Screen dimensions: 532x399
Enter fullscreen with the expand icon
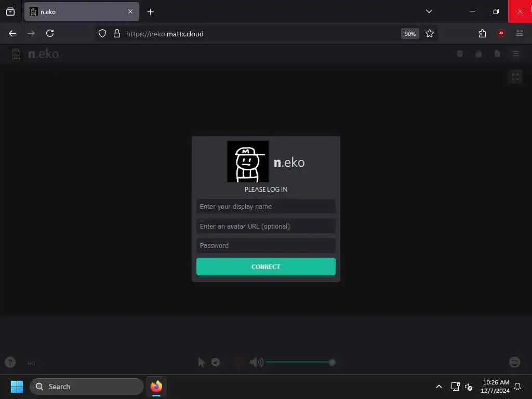click(x=515, y=77)
